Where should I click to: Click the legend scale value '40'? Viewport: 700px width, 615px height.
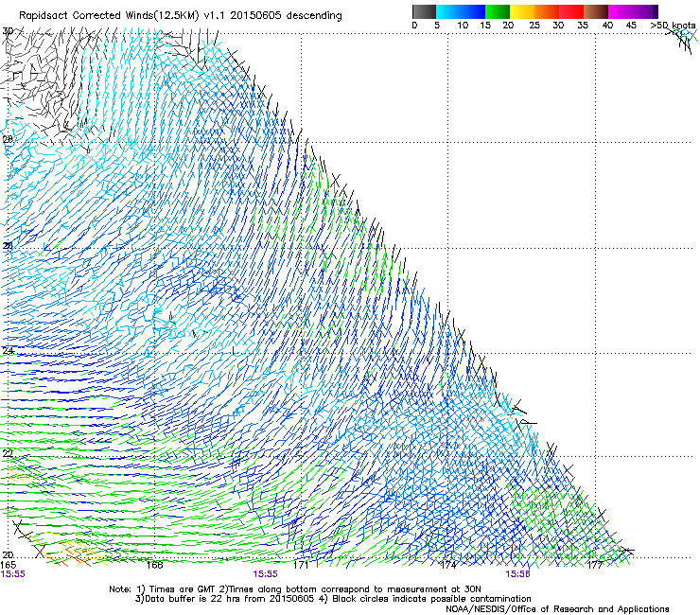pos(607,25)
